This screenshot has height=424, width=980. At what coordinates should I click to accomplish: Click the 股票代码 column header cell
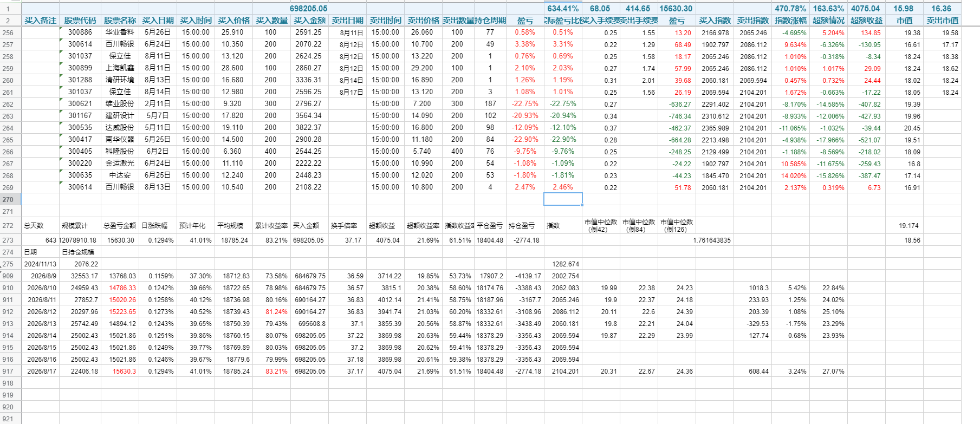[x=80, y=21]
